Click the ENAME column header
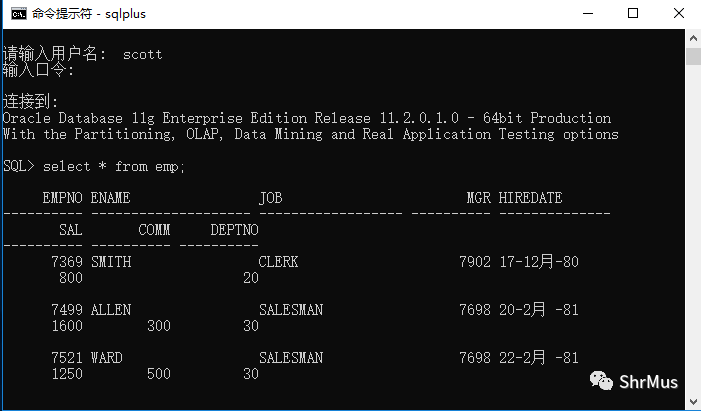Image resolution: width=701 pixels, height=411 pixels. [110, 198]
